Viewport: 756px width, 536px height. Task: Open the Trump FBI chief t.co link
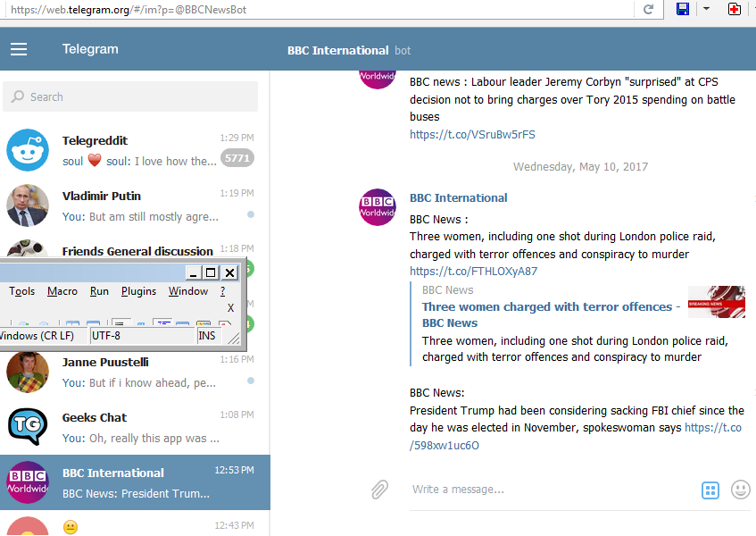(713, 427)
